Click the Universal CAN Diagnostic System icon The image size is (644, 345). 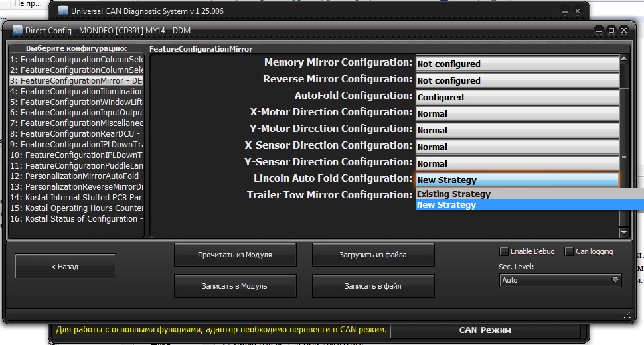point(63,11)
